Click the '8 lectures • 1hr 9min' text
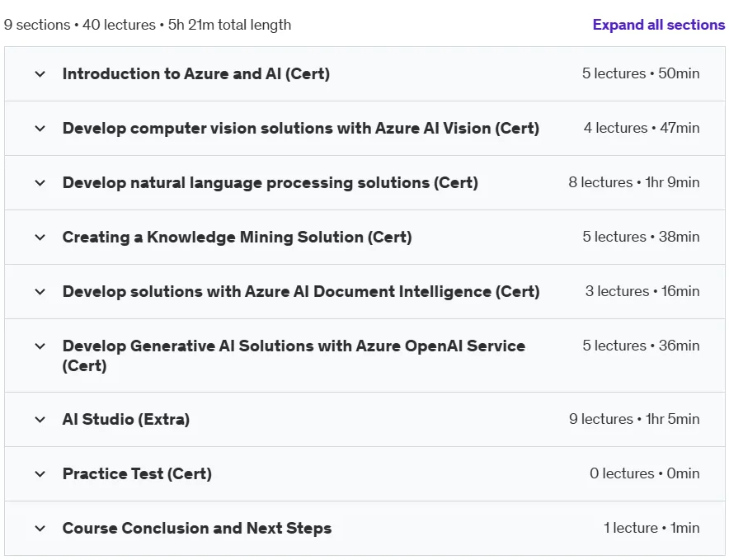This screenshot has height=560, width=729. click(634, 182)
